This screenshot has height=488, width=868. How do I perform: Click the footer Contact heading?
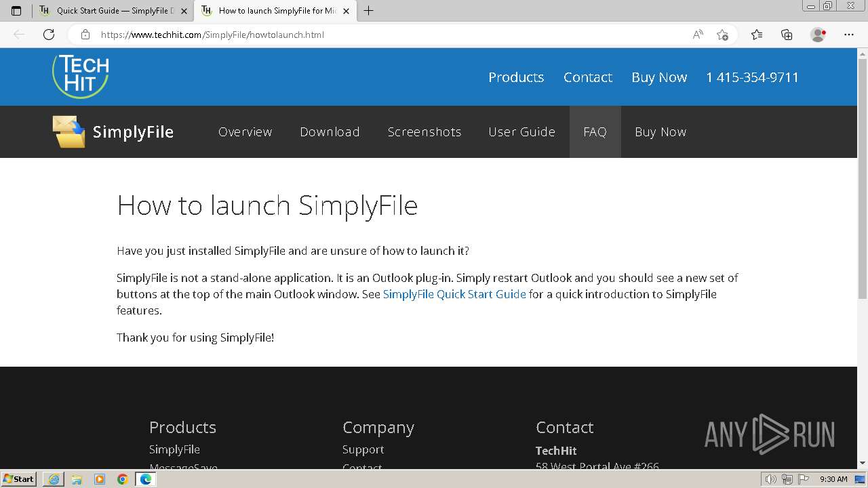[x=564, y=427]
